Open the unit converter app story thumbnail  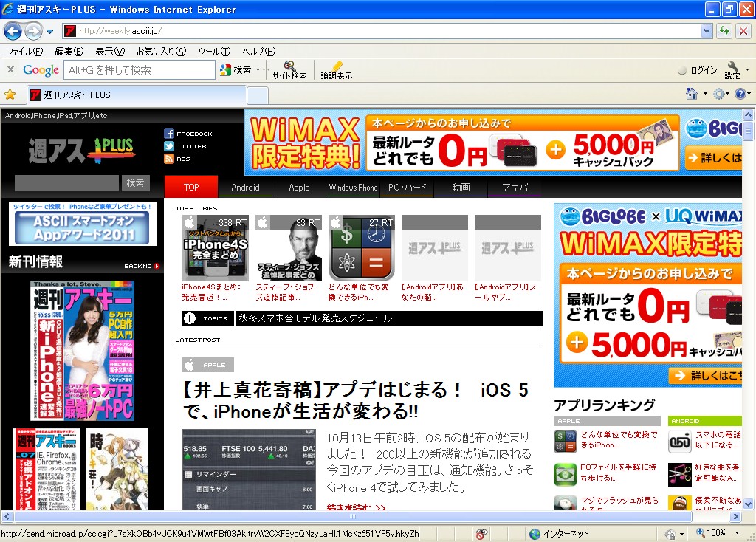tap(362, 248)
